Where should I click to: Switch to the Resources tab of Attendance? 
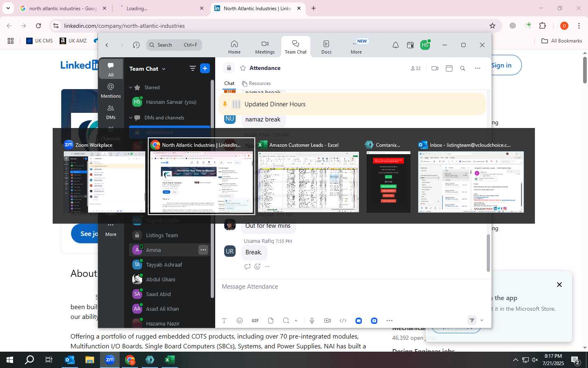coord(256,83)
